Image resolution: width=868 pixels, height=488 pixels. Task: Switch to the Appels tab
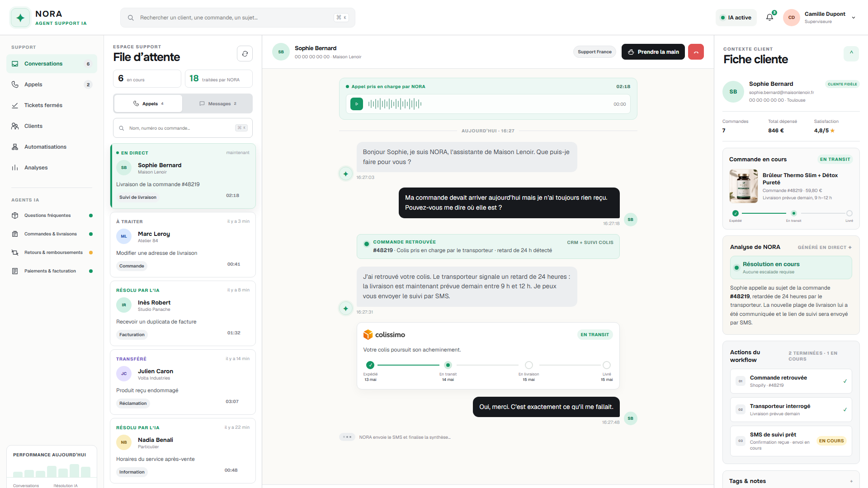pos(148,103)
